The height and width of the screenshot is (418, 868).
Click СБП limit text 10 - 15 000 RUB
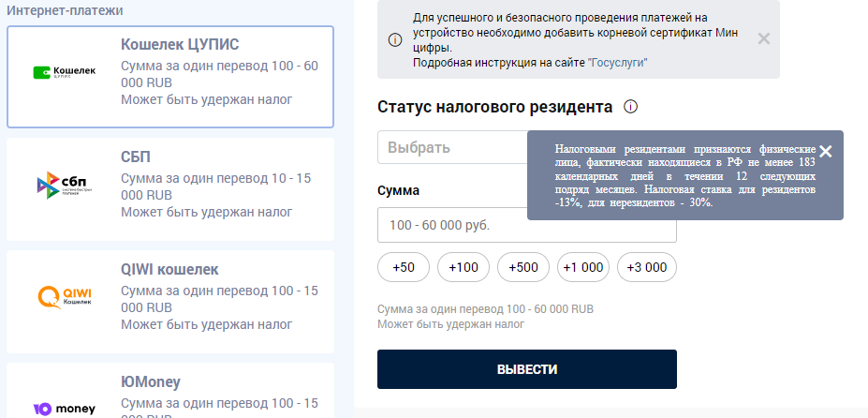(216, 187)
